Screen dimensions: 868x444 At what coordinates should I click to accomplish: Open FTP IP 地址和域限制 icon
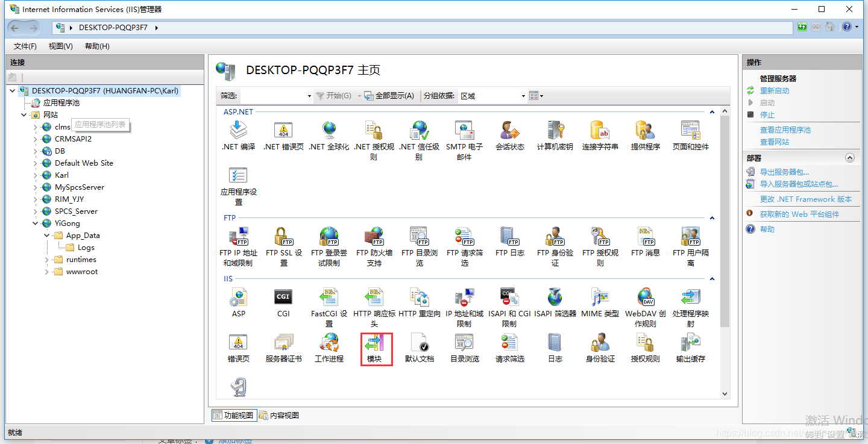coord(238,247)
